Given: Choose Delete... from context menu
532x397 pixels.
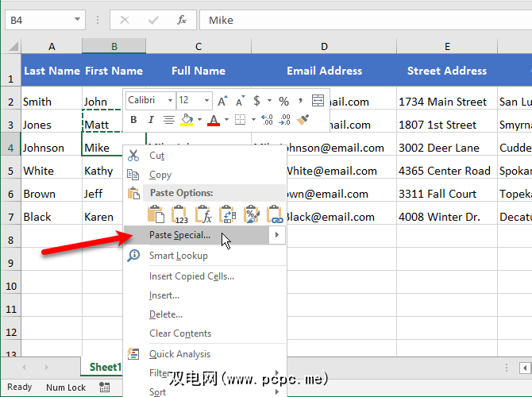Looking at the screenshot, I should 205,314.
